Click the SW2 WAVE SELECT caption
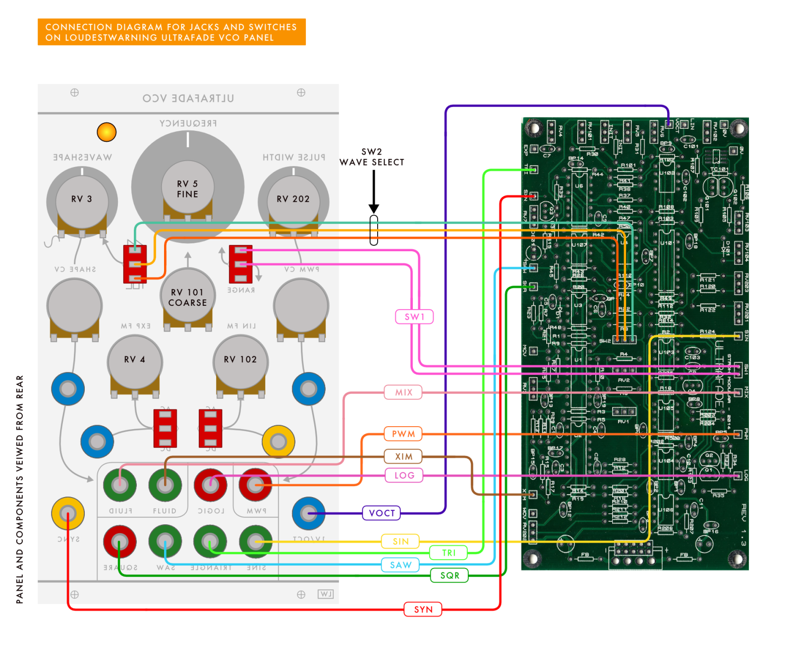793x672 pixels. tap(372, 157)
